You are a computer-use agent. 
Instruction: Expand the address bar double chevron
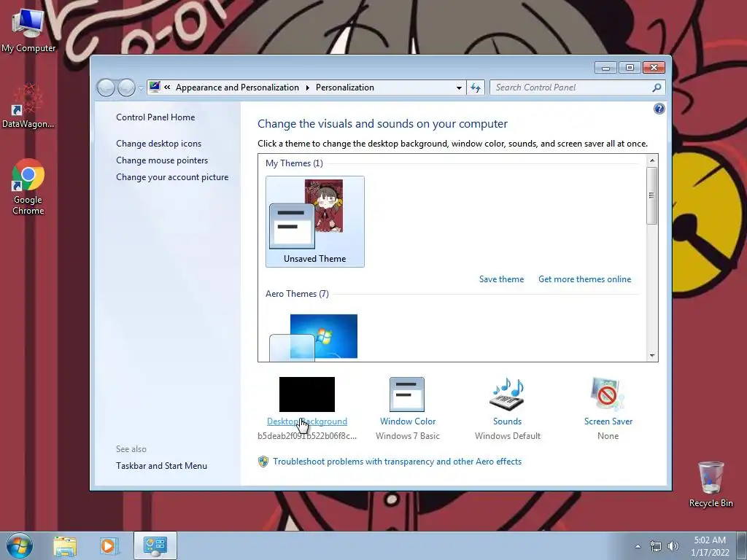click(167, 87)
